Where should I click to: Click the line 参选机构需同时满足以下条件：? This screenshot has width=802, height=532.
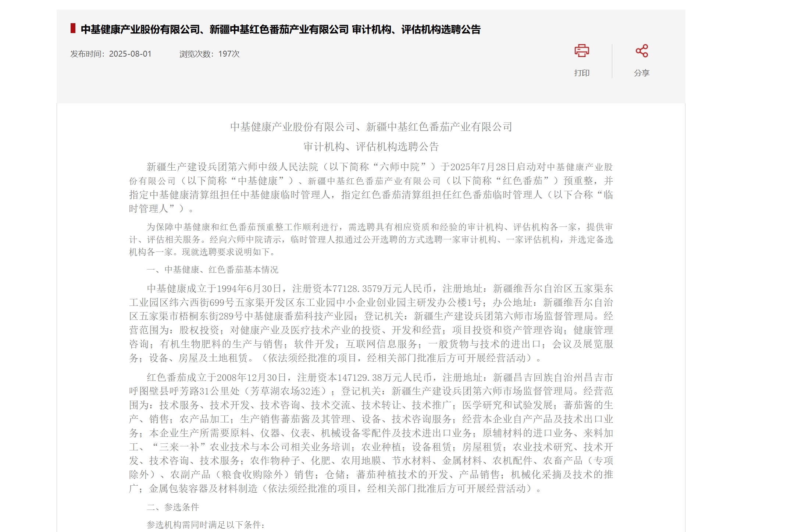[206, 525]
